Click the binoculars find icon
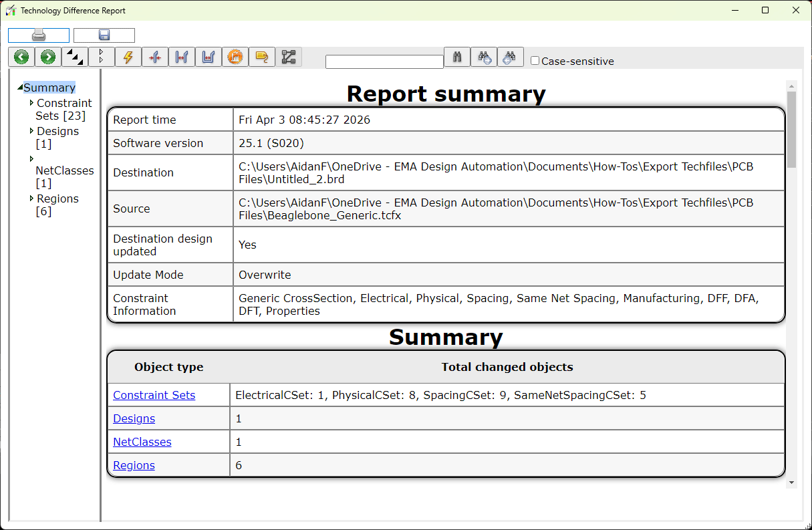This screenshot has width=812, height=530. [x=457, y=57]
